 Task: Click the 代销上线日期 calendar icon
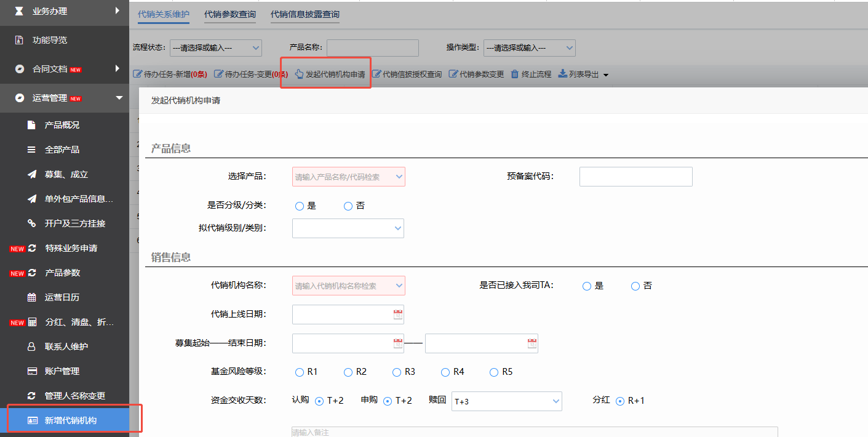tap(397, 314)
